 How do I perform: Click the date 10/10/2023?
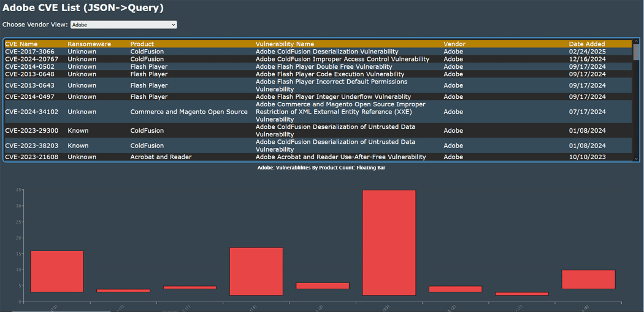point(588,157)
